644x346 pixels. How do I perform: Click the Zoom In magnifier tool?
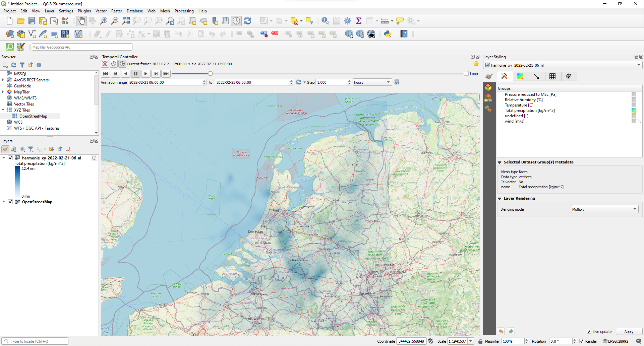coord(104,21)
